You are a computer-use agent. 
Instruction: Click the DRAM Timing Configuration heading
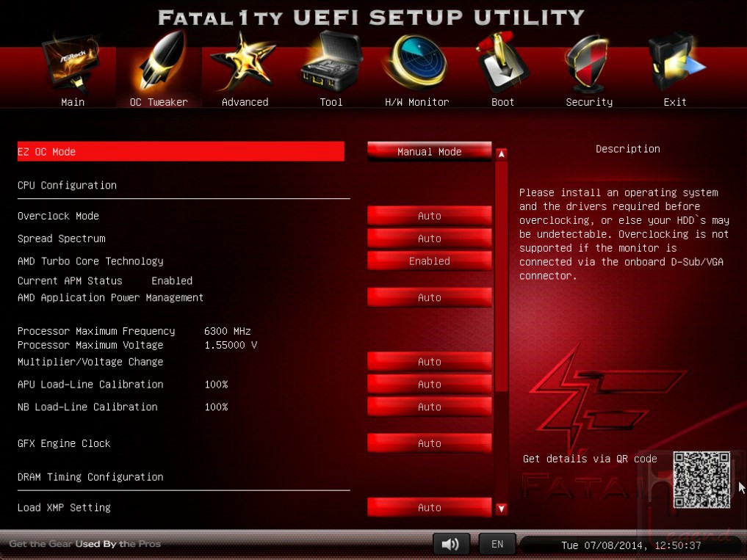coord(90,477)
